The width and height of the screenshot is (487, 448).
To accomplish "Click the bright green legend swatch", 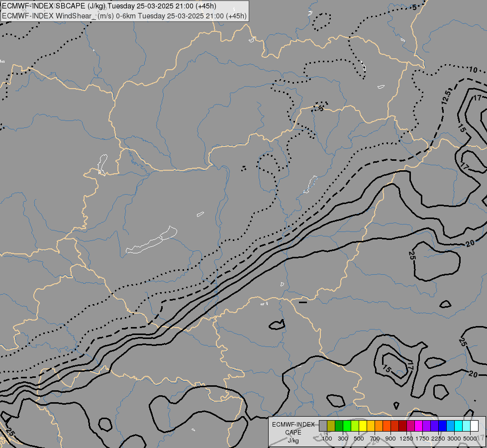I will pyautogui.click(x=347, y=426).
